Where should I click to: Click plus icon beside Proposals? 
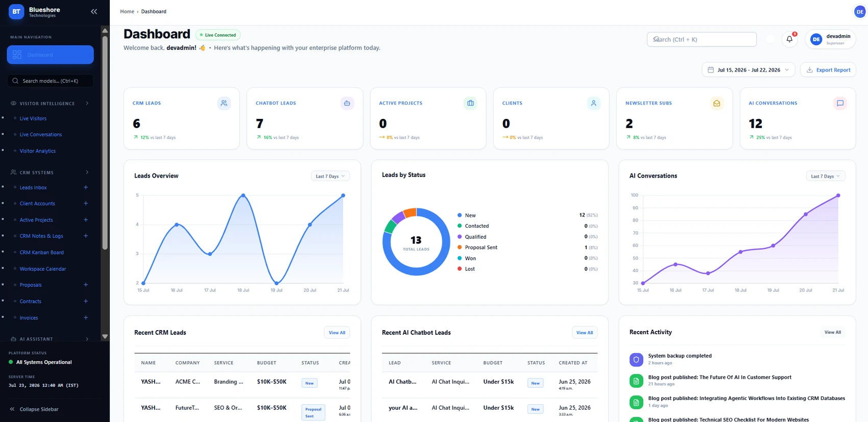[86, 285]
